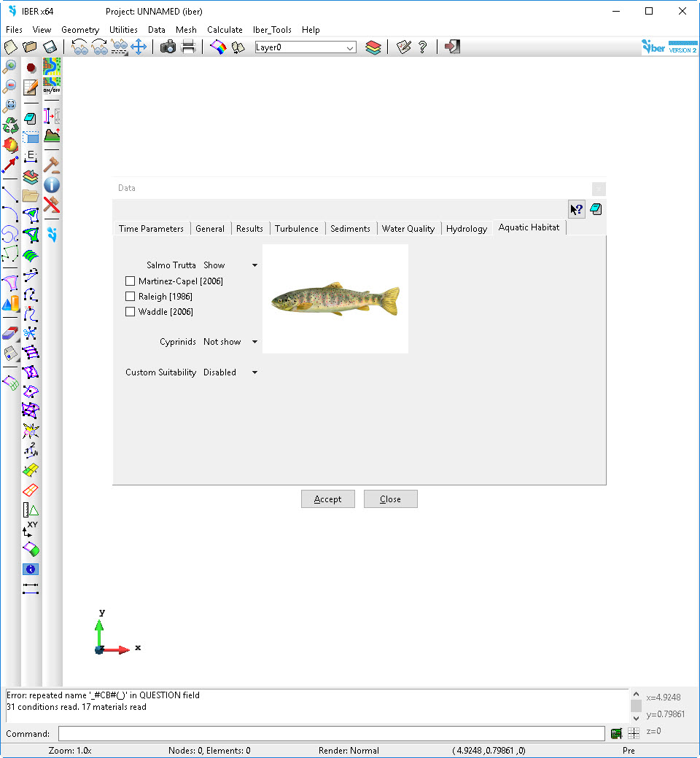Open the Calculate menu
This screenshot has width=700, height=758.
coord(225,30)
